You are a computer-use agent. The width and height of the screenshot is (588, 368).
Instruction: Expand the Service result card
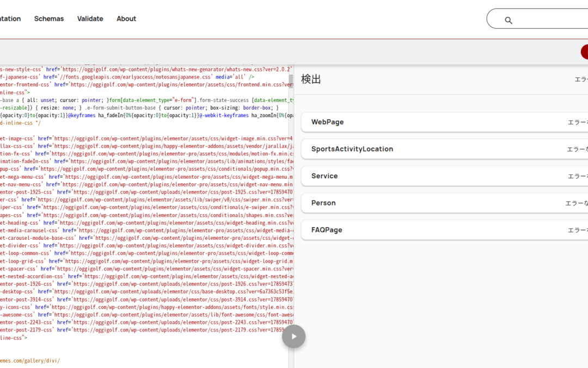pyautogui.click(x=444, y=176)
